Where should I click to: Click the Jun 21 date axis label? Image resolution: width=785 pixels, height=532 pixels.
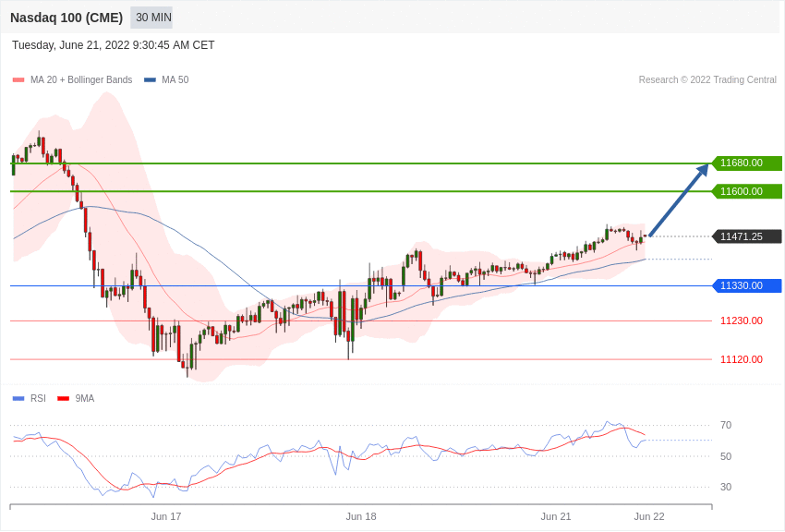tap(556, 516)
